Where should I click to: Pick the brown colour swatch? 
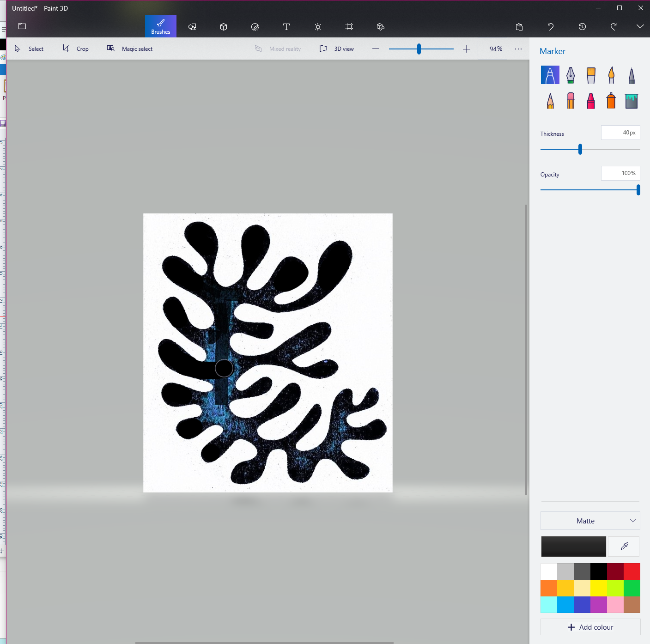click(x=632, y=605)
